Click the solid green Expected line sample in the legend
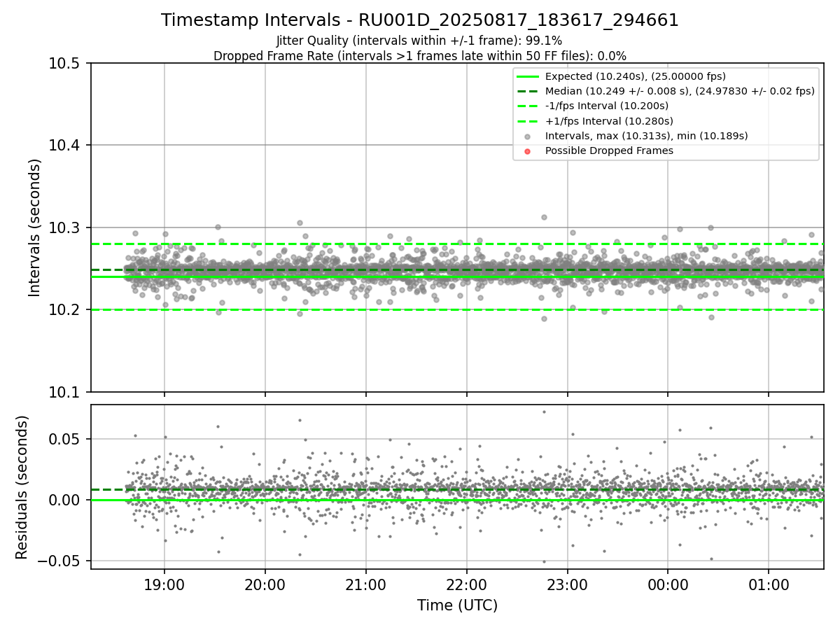840x630 pixels. tap(528, 76)
